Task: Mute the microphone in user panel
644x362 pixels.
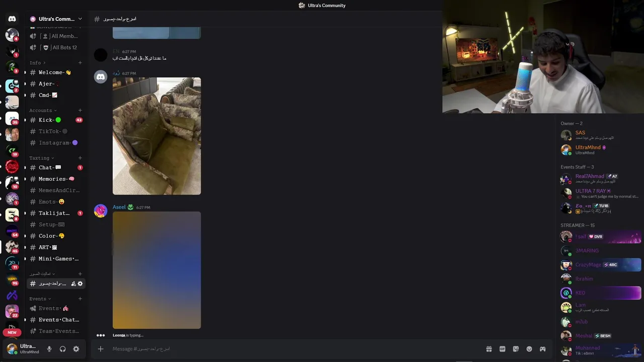Action: coord(49,349)
